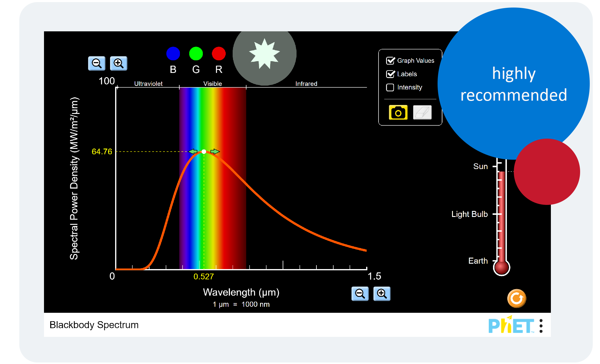
Task: Click the 1.5 maximum wavelength label
Action: point(374,276)
